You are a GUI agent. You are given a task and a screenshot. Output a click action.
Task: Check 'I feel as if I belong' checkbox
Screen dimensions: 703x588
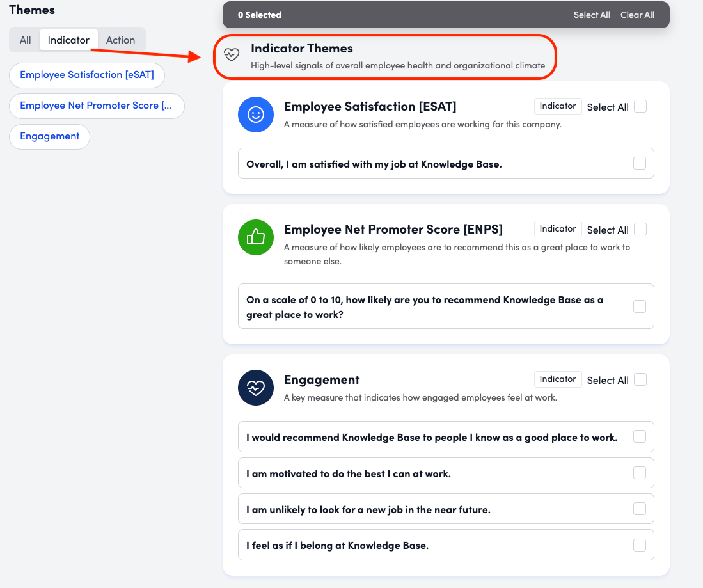(639, 545)
